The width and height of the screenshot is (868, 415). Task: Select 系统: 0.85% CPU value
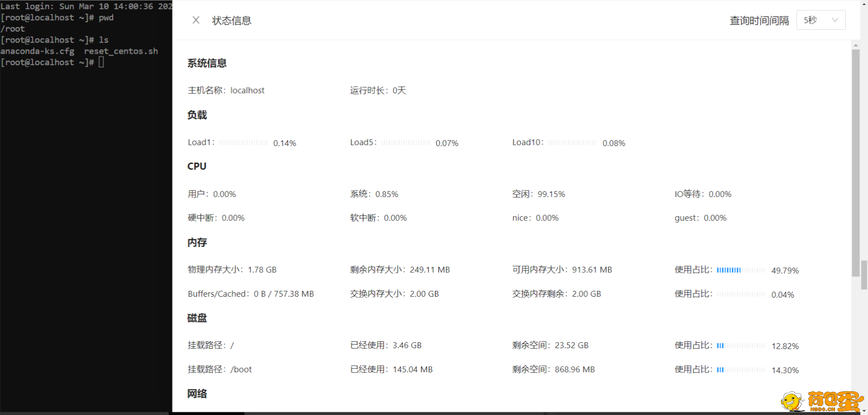point(374,194)
